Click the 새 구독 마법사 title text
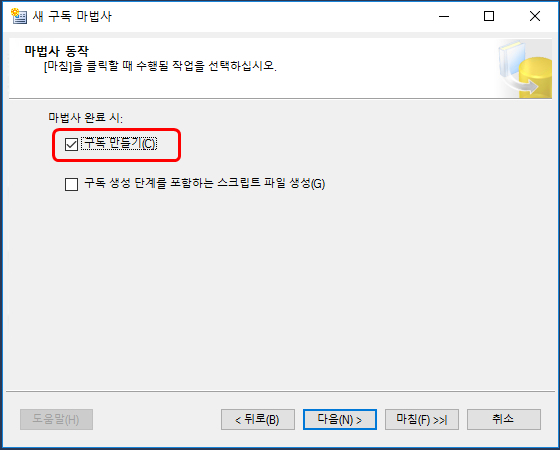560x450 pixels. (x=72, y=16)
